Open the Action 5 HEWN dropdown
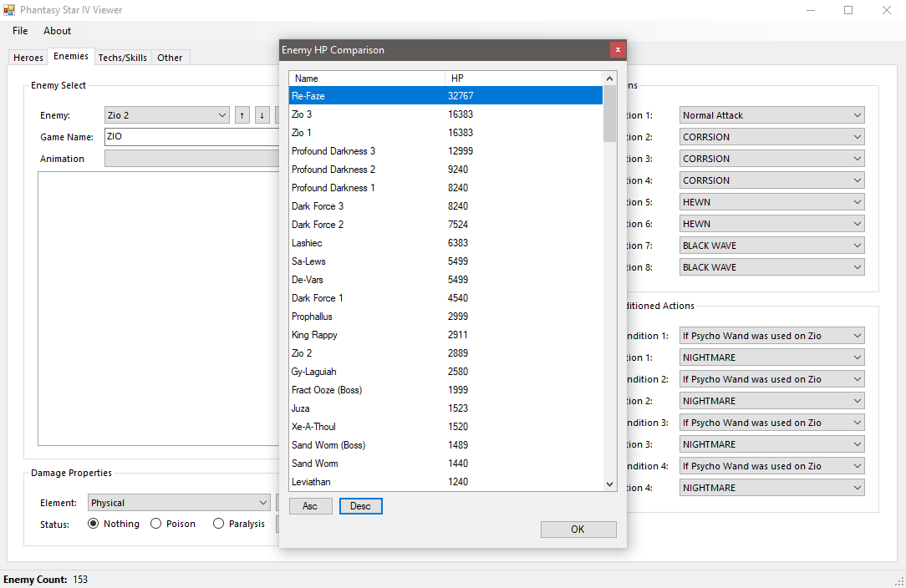Screen dimensions: 906x588 coord(772,202)
